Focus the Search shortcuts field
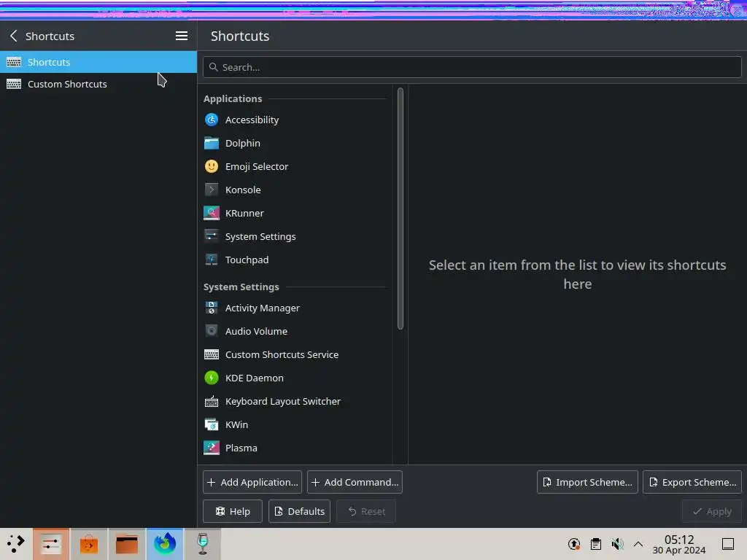The height and width of the screenshot is (560, 747). [x=472, y=67]
